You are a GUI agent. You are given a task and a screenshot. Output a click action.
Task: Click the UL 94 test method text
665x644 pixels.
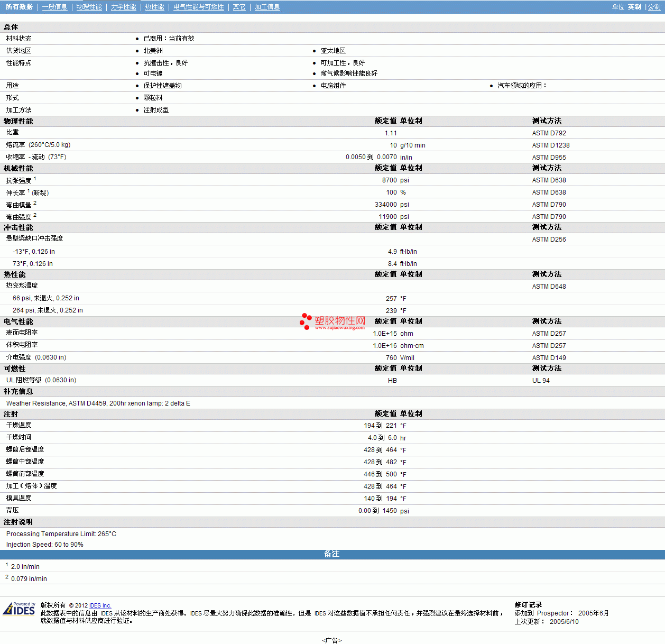pos(541,381)
